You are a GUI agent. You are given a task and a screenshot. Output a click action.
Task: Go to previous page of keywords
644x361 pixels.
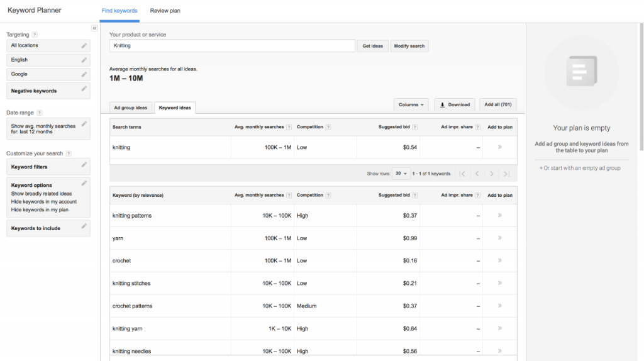(x=477, y=174)
